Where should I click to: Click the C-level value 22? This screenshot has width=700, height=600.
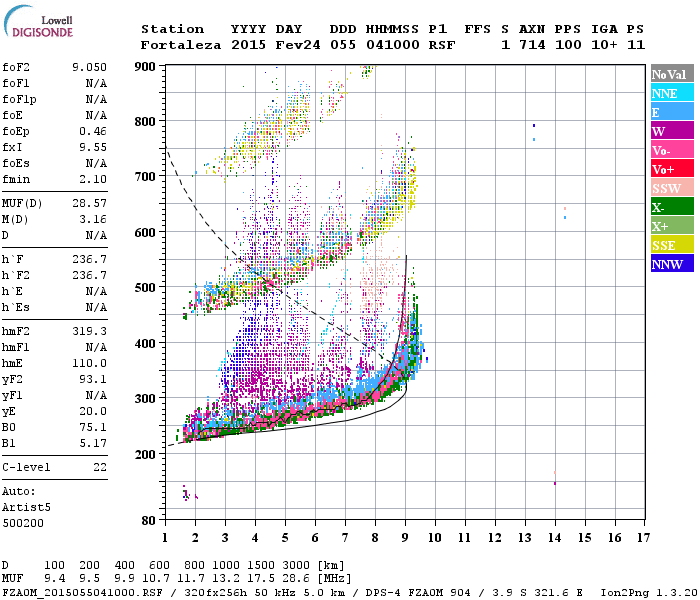[x=100, y=467]
